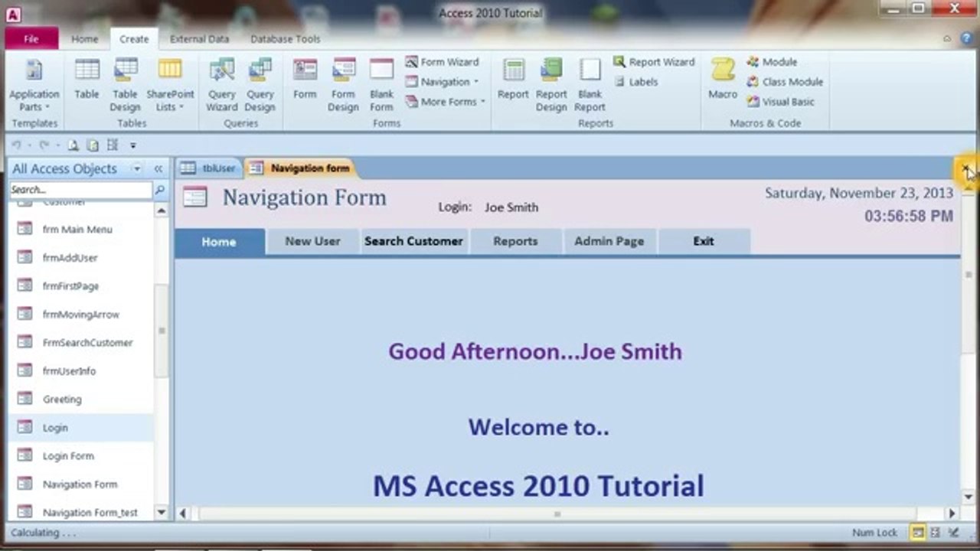
Task: Minimize the ribbon with caret button
Action: coord(947,38)
